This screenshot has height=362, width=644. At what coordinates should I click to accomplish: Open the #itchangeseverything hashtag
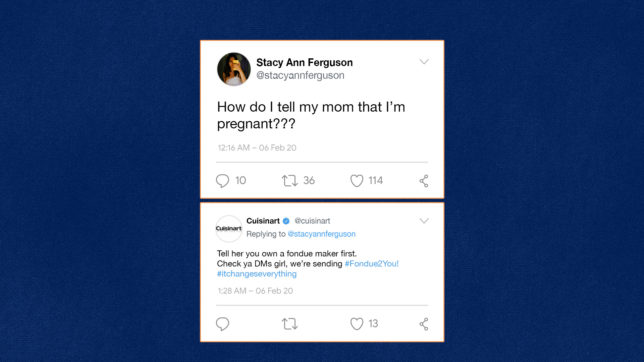click(x=257, y=274)
